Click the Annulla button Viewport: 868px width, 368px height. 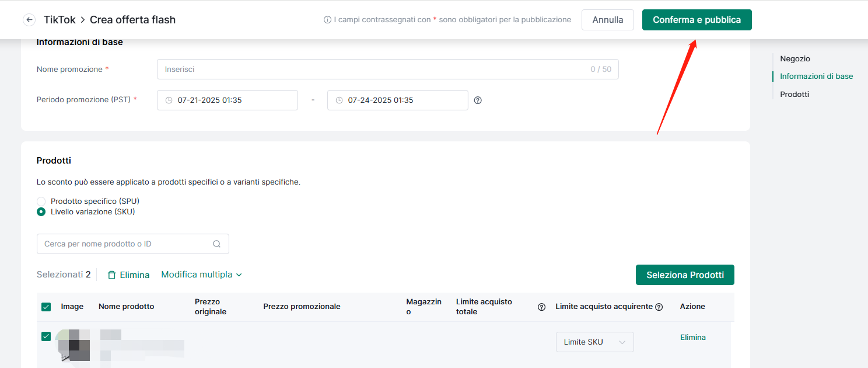click(x=608, y=20)
